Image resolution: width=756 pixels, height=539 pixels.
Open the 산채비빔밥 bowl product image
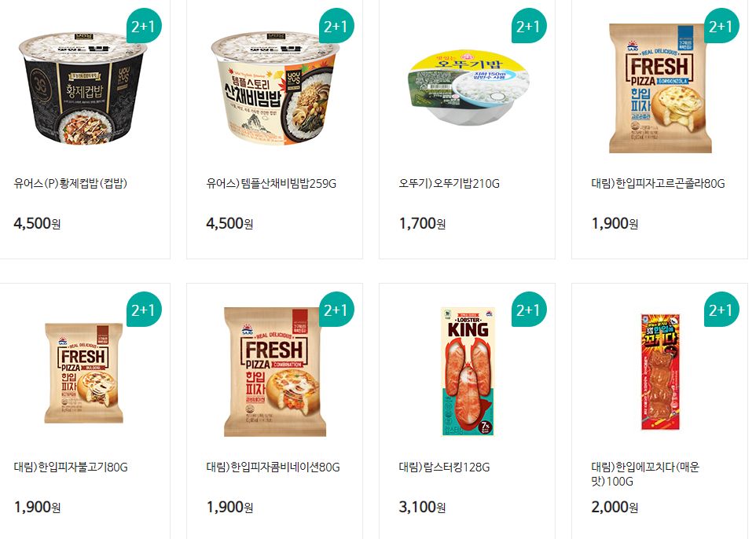[275, 88]
